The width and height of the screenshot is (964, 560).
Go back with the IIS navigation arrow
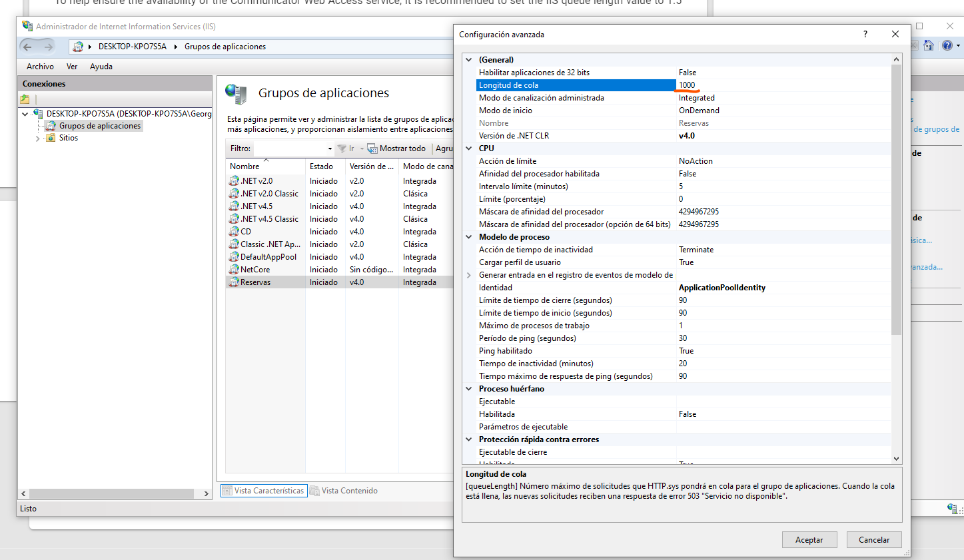coord(27,47)
